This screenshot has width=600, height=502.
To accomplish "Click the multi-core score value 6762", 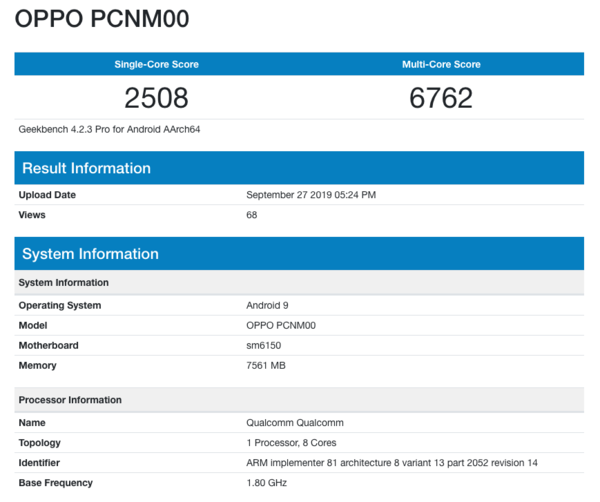I will click(441, 98).
